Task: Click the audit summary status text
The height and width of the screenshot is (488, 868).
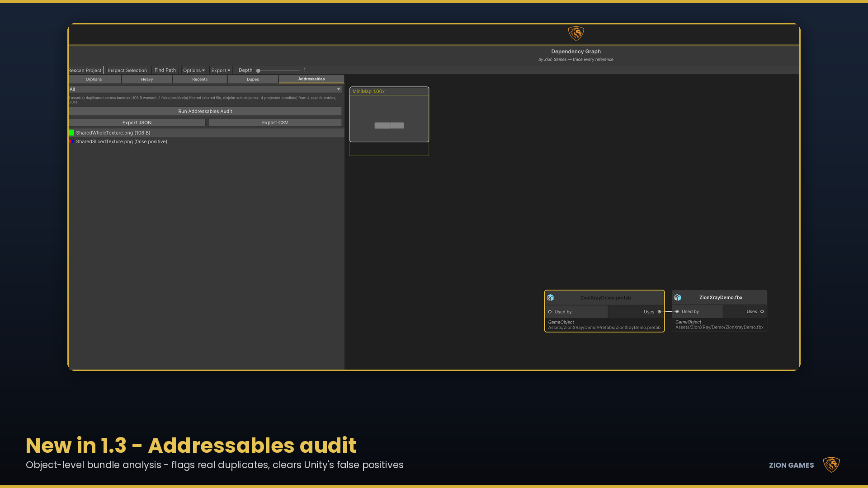Action: point(203,100)
